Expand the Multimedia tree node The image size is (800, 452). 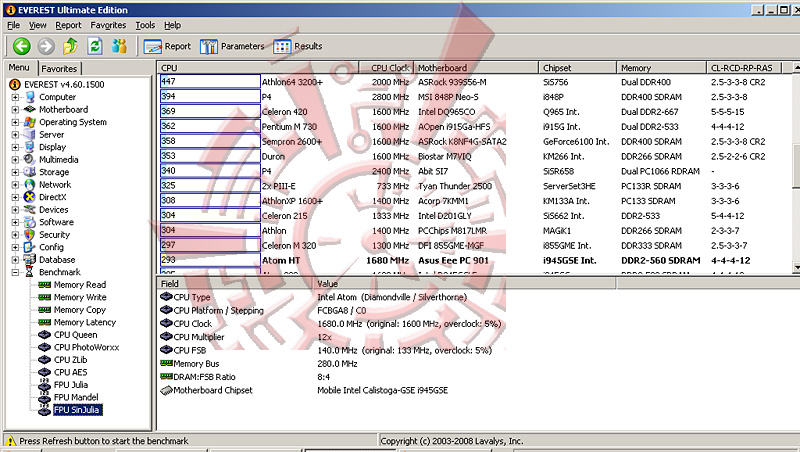pos(15,160)
